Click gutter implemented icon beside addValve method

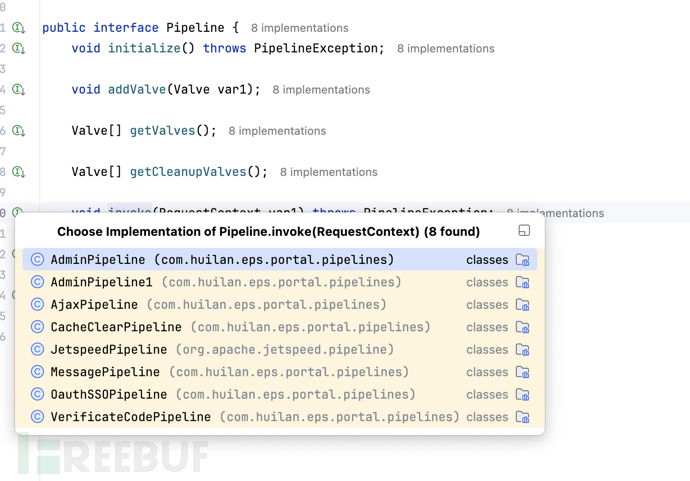pos(19,90)
